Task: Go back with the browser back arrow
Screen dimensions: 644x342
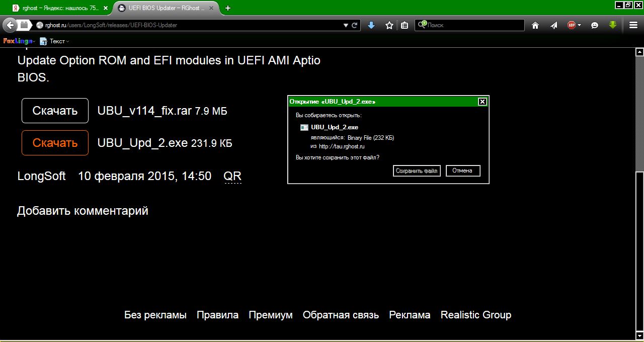Action: coord(10,25)
